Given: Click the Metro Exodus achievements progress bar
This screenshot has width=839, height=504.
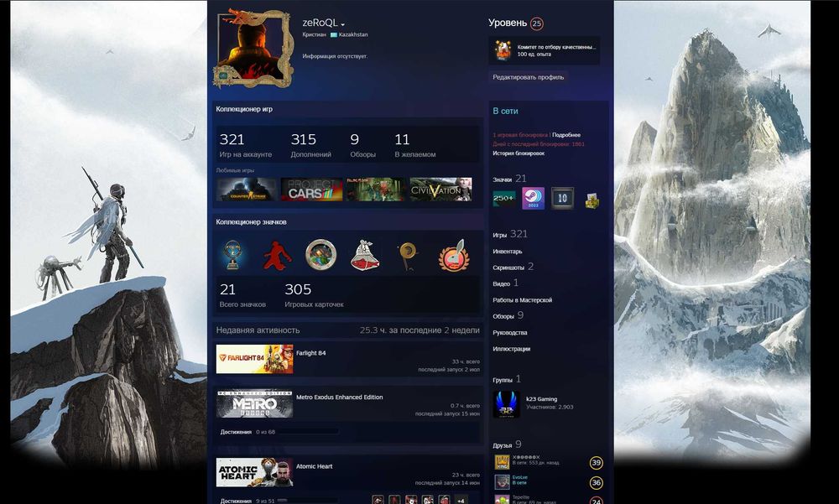Looking at the screenshot, I should 308,432.
